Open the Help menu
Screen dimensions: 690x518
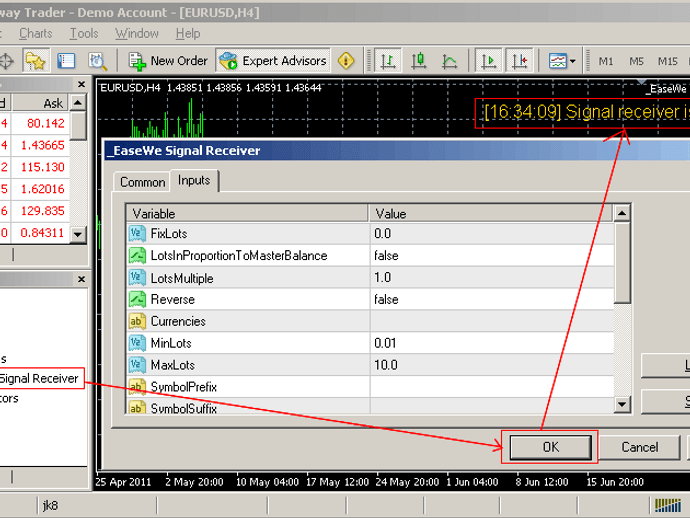click(188, 33)
